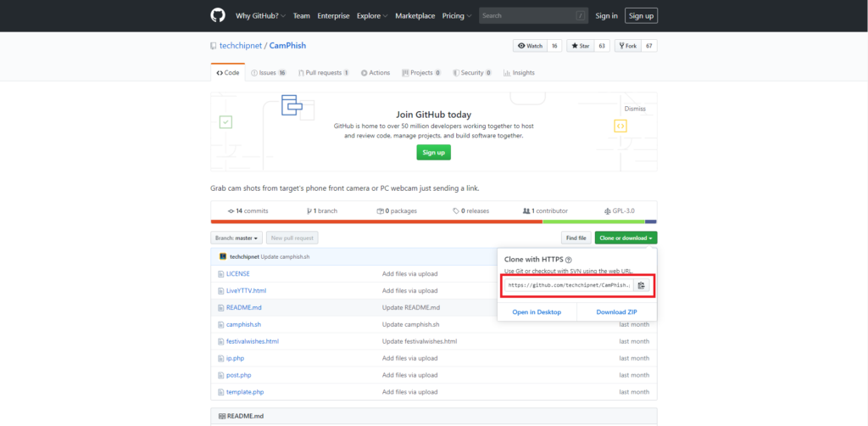This screenshot has height=426, width=868.
Task: Open the LiveYTTV.html file
Action: [x=247, y=291]
